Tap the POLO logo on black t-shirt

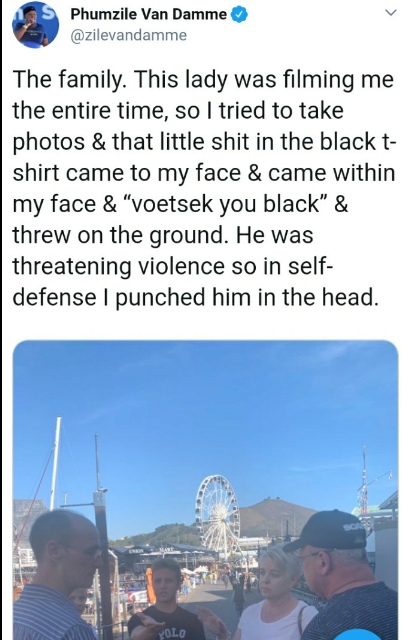(x=172, y=632)
